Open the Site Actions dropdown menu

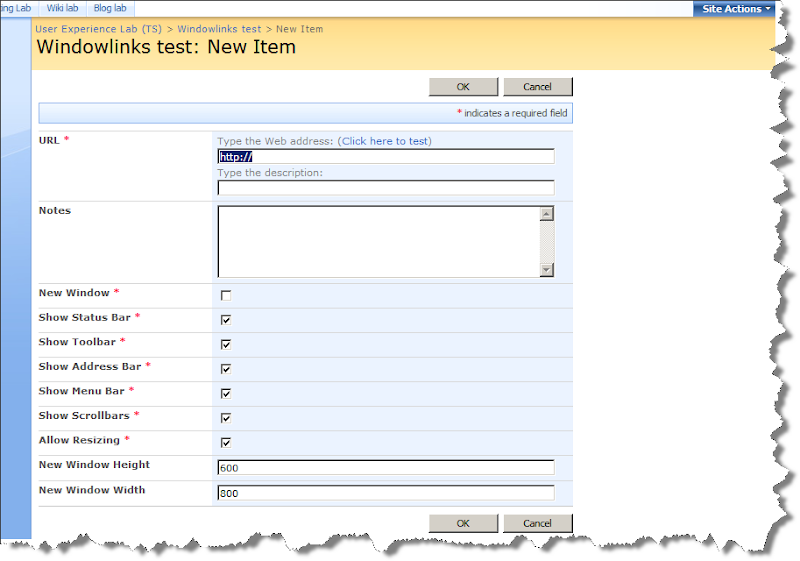tap(735, 9)
